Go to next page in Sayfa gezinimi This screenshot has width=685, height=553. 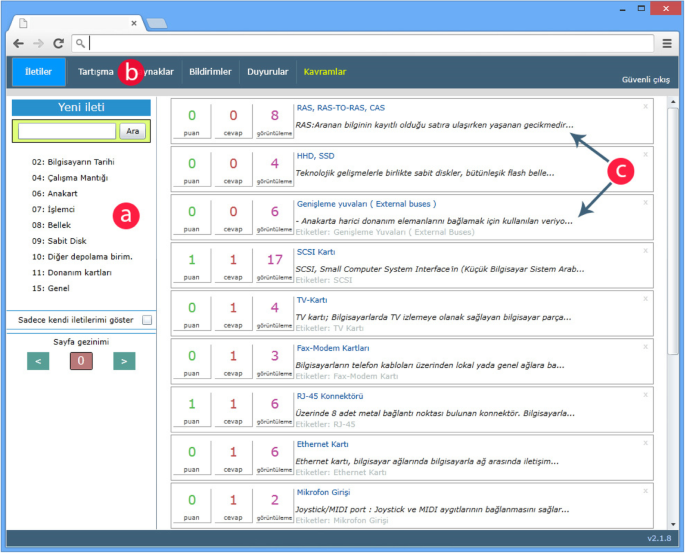(124, 361)
